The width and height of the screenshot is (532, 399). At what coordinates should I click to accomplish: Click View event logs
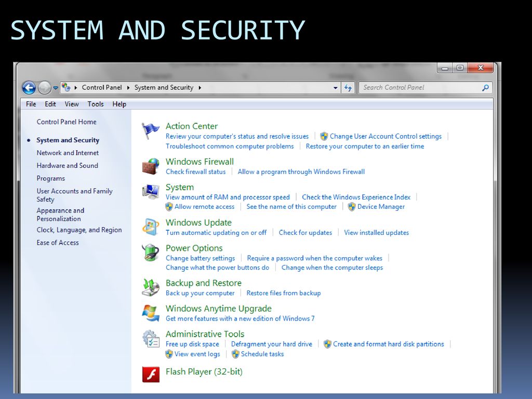tap(197, 354)
